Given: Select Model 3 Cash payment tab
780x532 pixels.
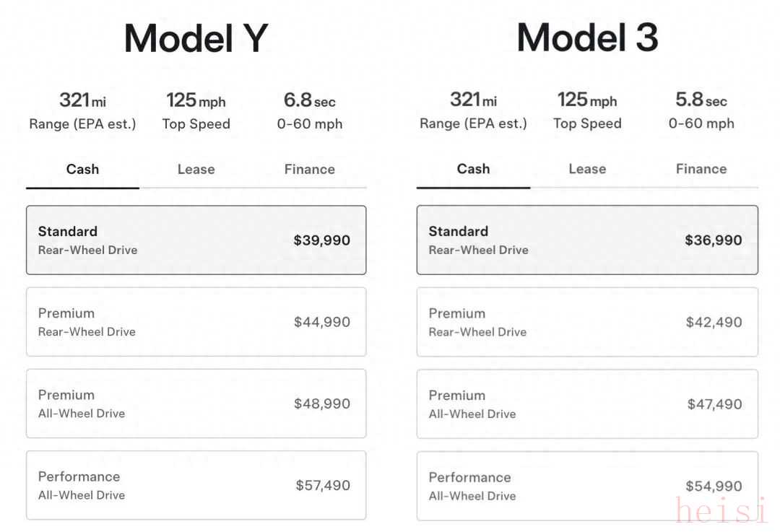Looking at the screenshot, I should [x=473, y=169].
